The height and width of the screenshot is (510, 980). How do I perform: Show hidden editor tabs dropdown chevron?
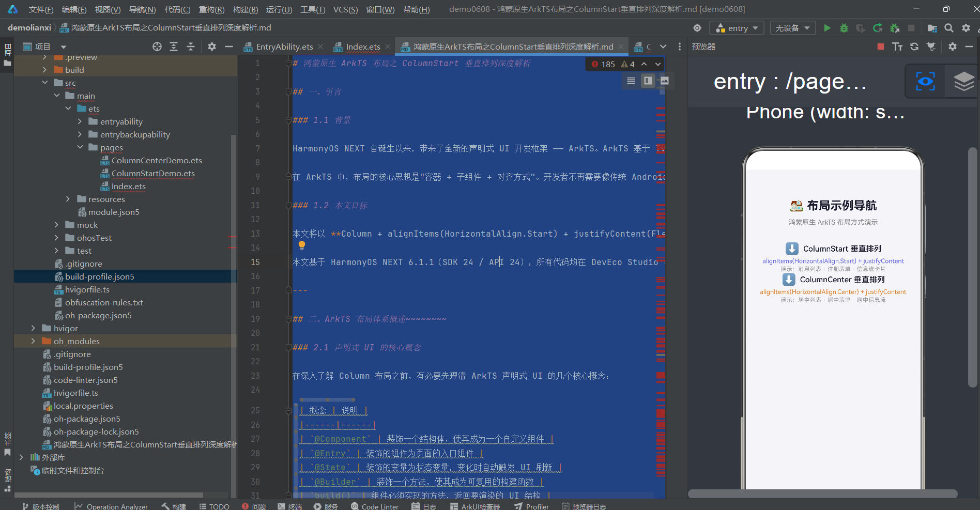[x=663, y=47]
